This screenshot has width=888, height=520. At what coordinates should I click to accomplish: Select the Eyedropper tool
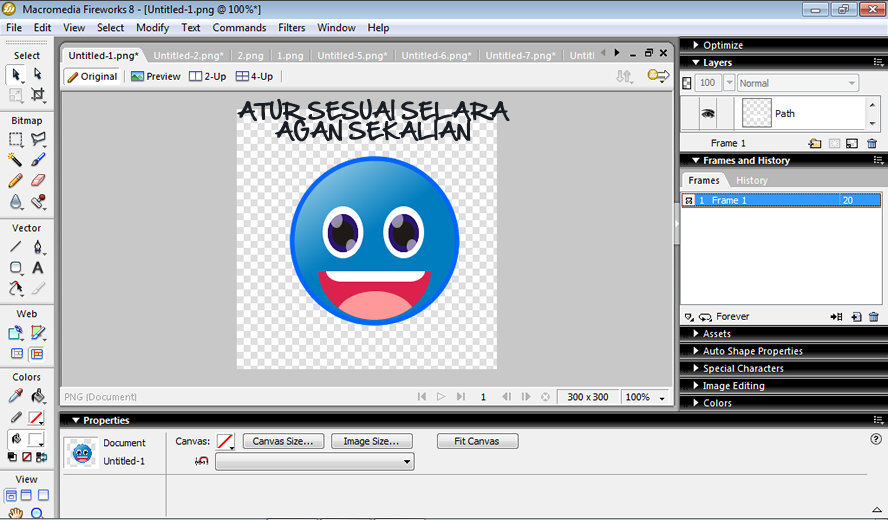[x=15, y=396]
